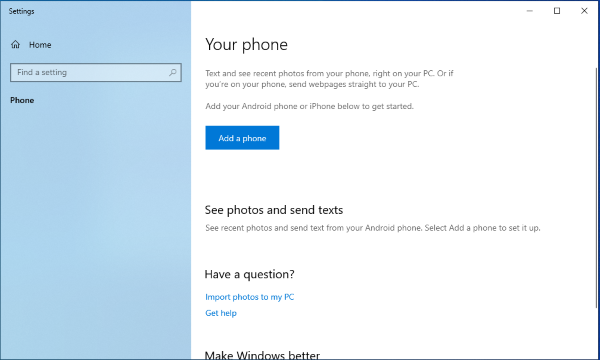Click the Add a phone button

[242, 138]
